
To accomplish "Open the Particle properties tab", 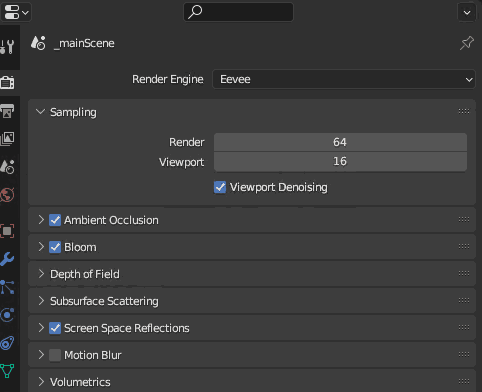I will click(x=7, y=287).
